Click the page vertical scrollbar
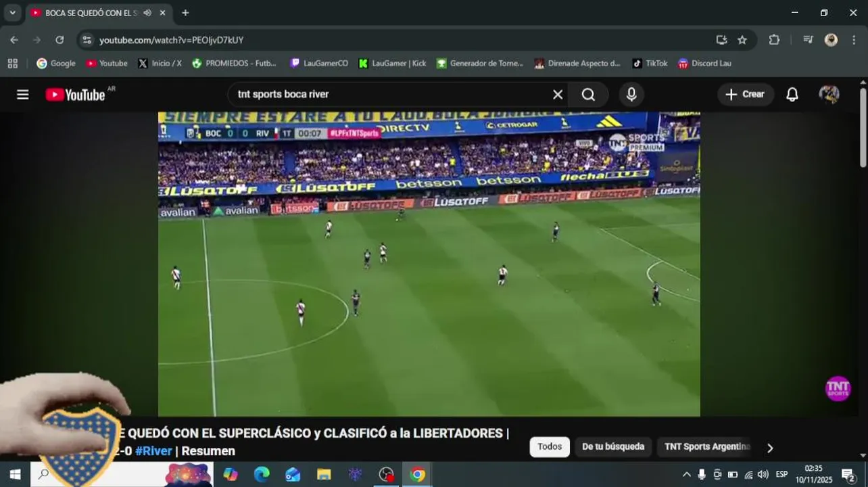The width and height of the screenshot is (868, 487). (x=863, y=127)
